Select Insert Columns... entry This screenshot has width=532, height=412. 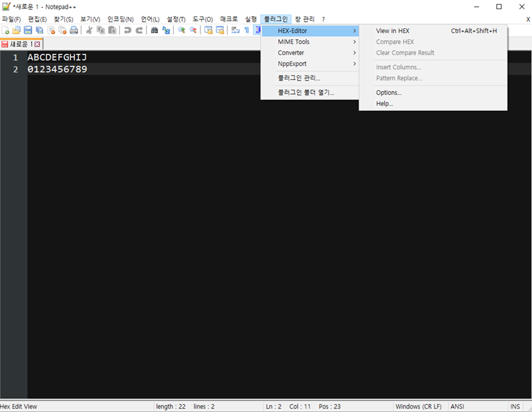coord(433,67)
